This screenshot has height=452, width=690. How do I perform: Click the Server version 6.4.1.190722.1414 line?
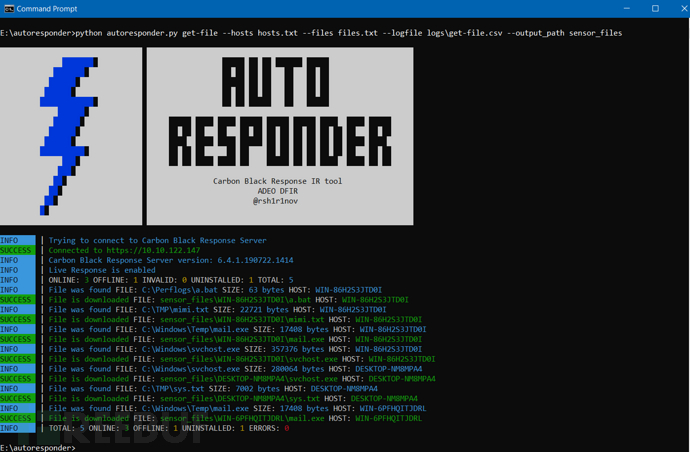coord(171,260)
